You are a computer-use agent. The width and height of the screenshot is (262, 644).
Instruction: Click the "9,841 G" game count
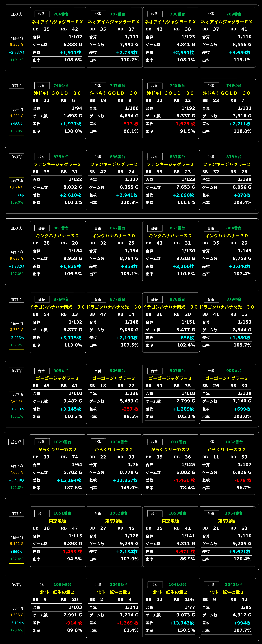point(186,45)
